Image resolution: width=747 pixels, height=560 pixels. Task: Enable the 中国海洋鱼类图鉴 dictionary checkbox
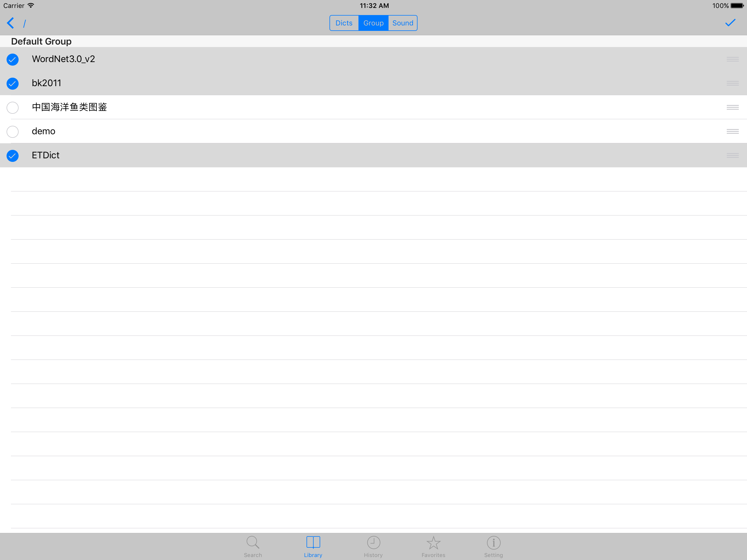[13, 107]
